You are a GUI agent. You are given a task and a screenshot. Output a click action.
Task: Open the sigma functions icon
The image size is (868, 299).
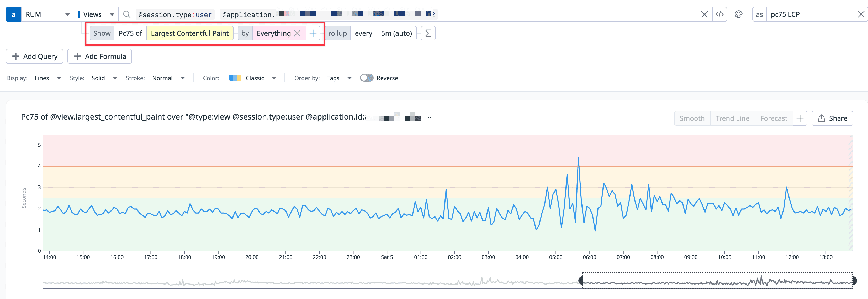tap(428, 33)
